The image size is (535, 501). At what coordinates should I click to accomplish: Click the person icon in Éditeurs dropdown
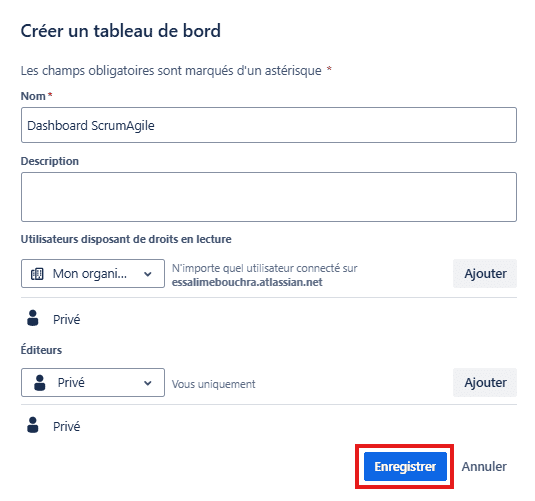click(x=40, y=383)
